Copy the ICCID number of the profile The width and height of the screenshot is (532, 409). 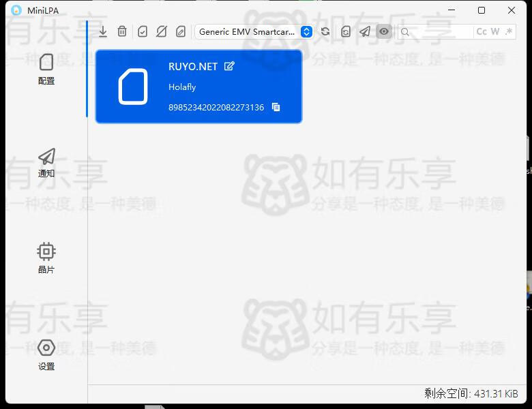276,107
